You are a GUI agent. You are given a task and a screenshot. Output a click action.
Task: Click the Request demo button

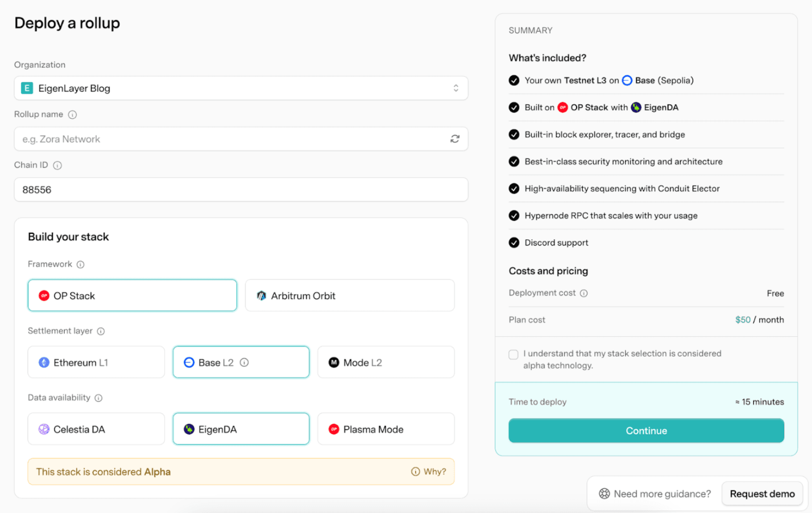pyautogui.click(x=762, y=494)
